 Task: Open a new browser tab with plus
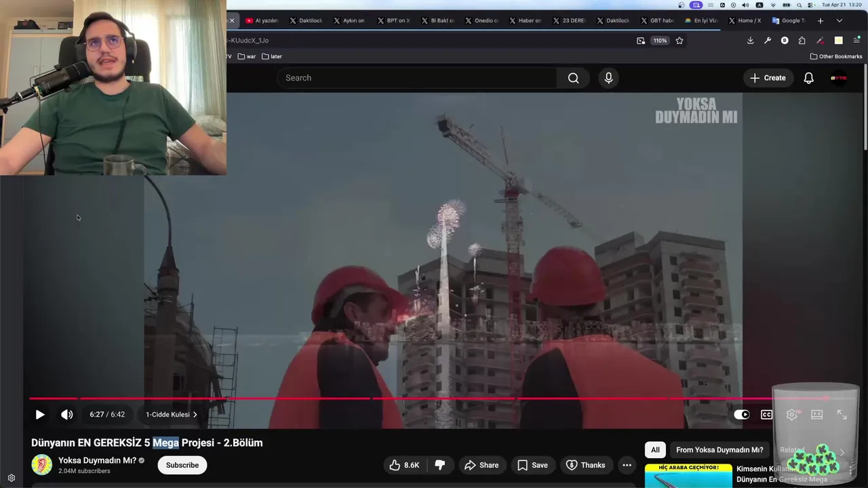[x=820, y=20]
